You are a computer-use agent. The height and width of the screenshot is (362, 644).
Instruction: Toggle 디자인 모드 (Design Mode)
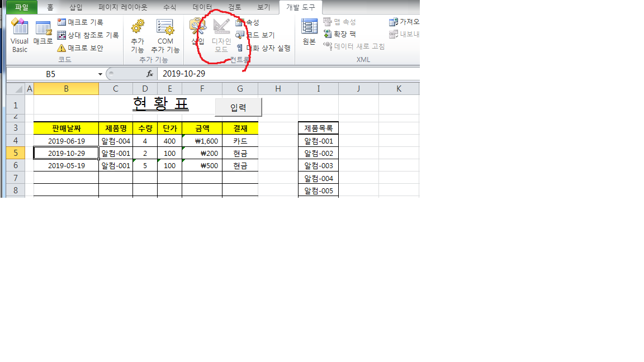221,35
